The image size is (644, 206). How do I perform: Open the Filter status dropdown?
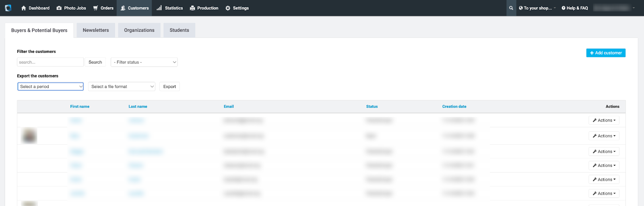144,62
